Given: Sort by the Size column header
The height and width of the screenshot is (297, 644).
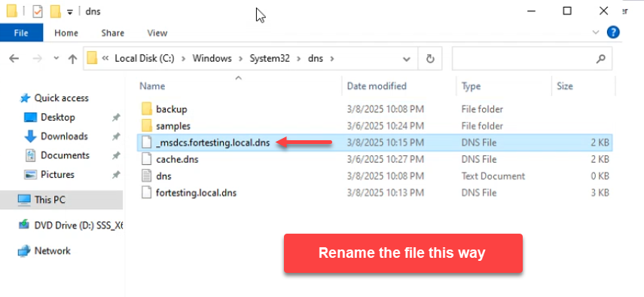Looking at the screenshot, I should [x=565, y=86].
